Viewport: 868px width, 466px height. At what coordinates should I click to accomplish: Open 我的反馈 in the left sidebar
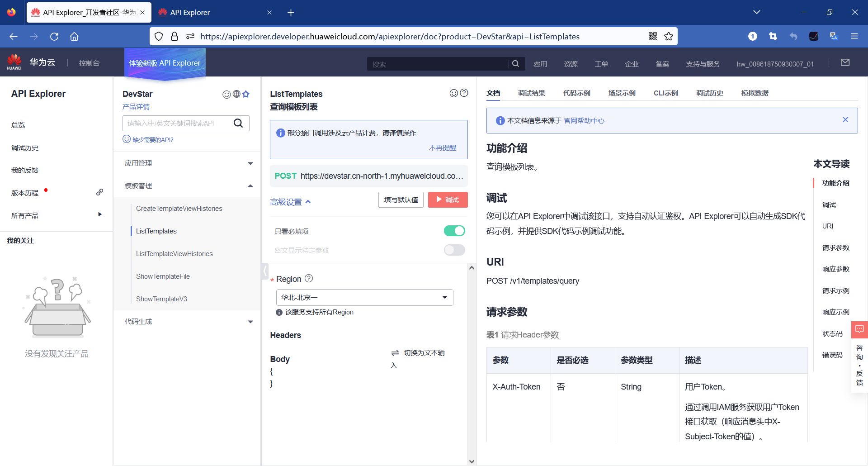click(x=25, y=171)
